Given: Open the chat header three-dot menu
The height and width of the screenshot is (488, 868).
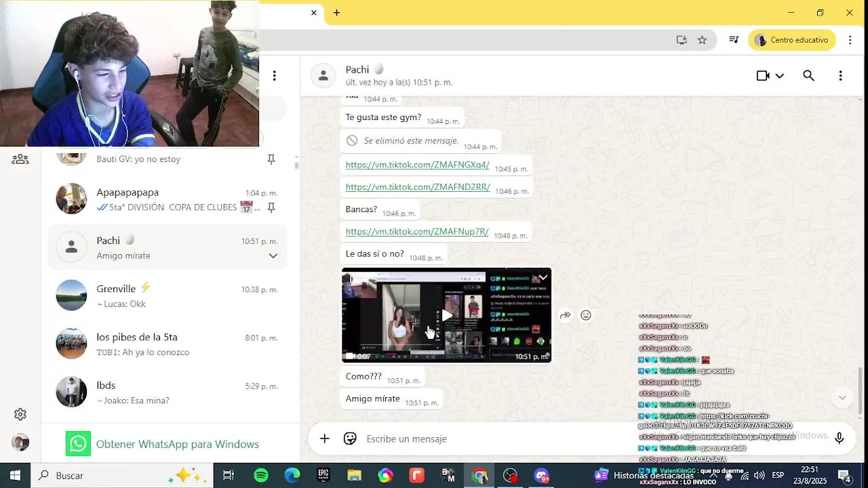Looking at the screenshot, I should tap(840, 76).
